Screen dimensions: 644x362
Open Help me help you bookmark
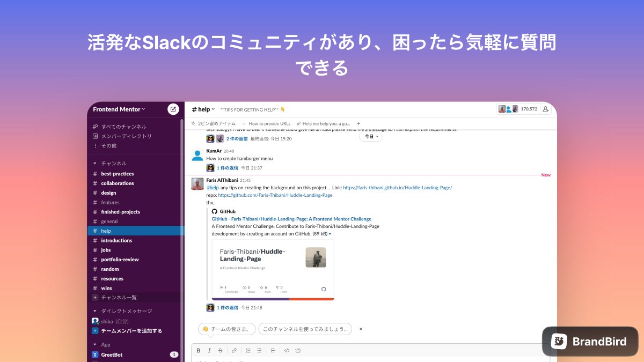(323, 123)
